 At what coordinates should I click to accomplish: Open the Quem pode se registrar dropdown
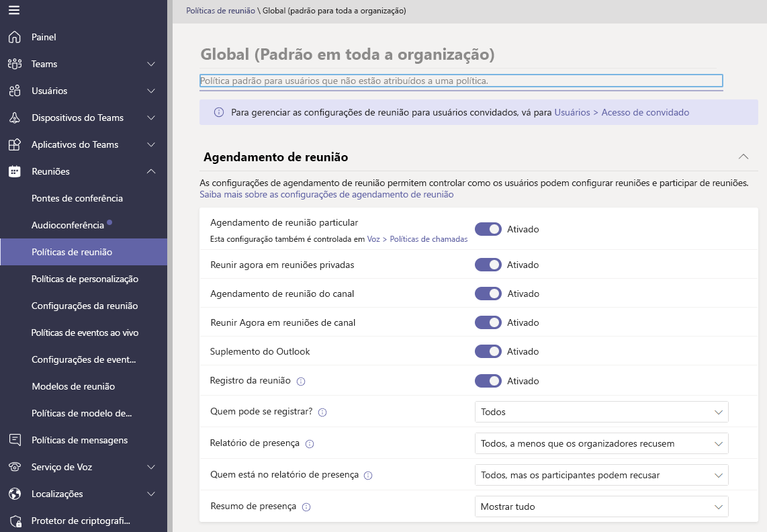pyautogui.click(x=601, y=412)
